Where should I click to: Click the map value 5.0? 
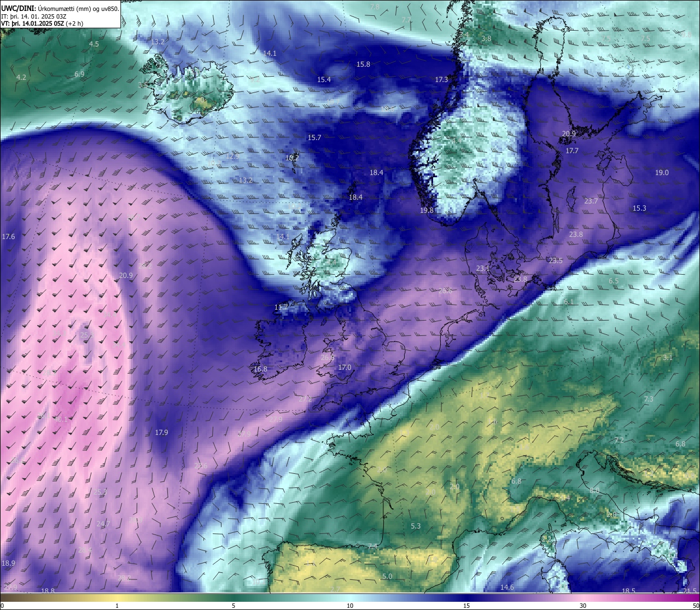coord(387,576)
